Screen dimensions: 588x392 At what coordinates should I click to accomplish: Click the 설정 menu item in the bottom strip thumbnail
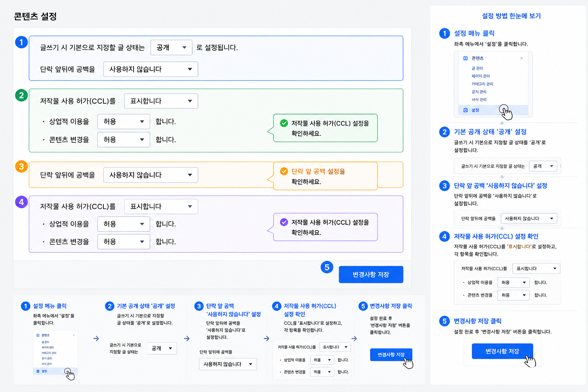click(56, 371)
